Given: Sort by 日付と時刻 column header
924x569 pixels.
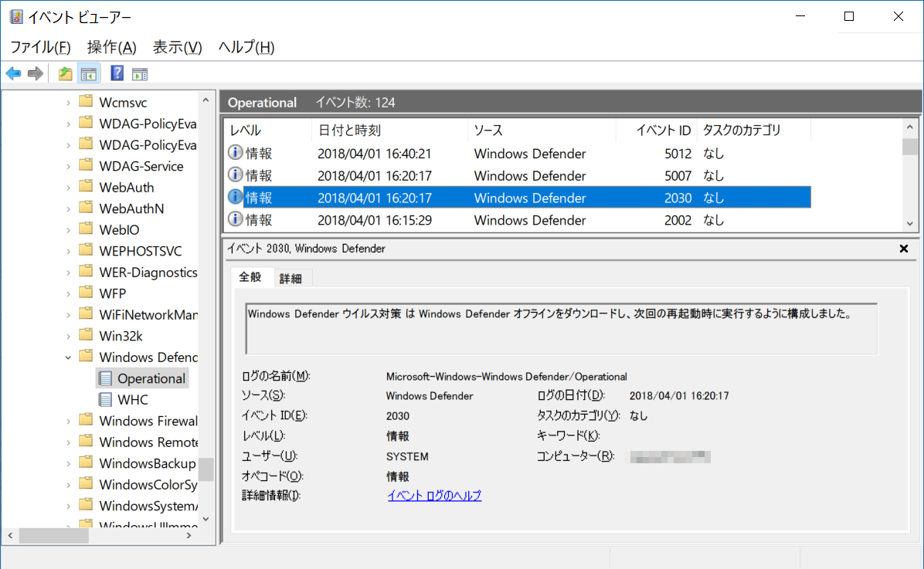Looking at the screenshot, I should click(389, 130).
